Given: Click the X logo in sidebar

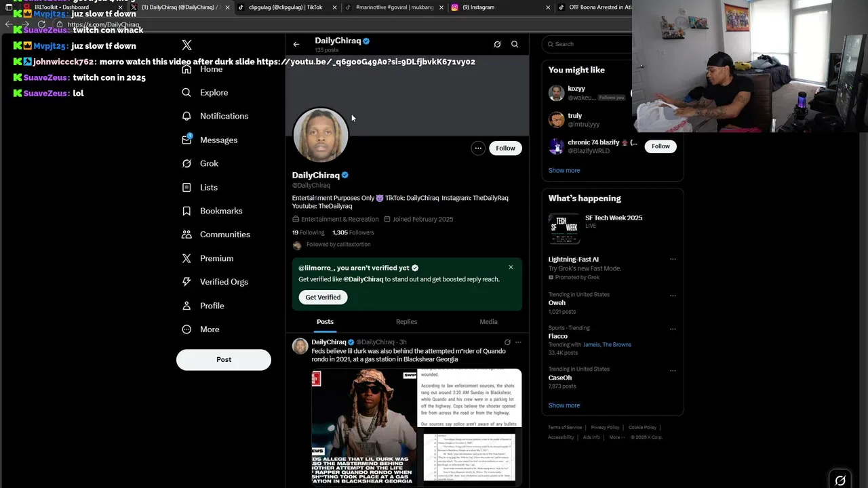Looking at the screenshot, I should 187,45.
